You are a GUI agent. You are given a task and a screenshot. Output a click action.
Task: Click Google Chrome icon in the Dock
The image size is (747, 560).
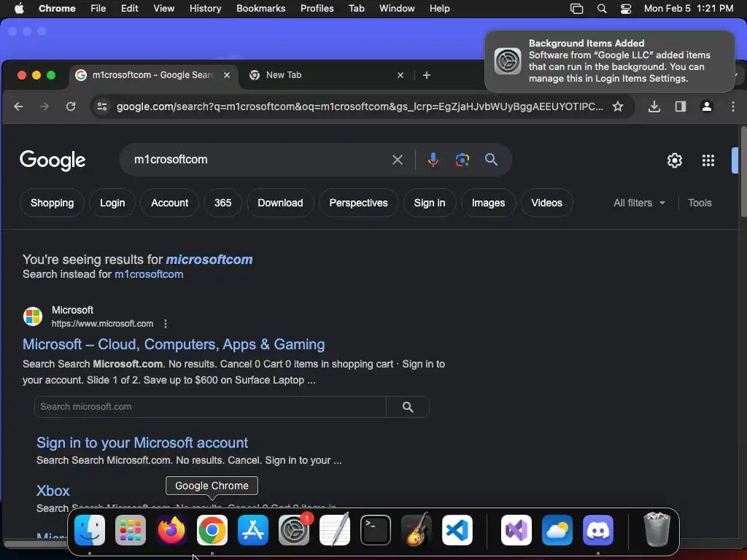click(212, 530)
